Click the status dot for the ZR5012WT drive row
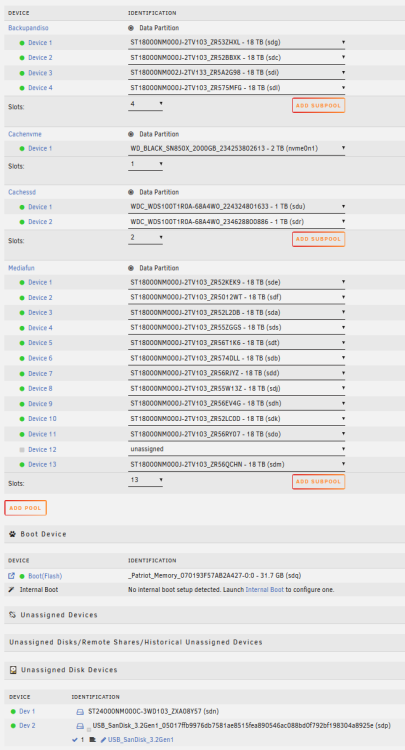This screenshot has height=750, width=405. tap(22, 298)
